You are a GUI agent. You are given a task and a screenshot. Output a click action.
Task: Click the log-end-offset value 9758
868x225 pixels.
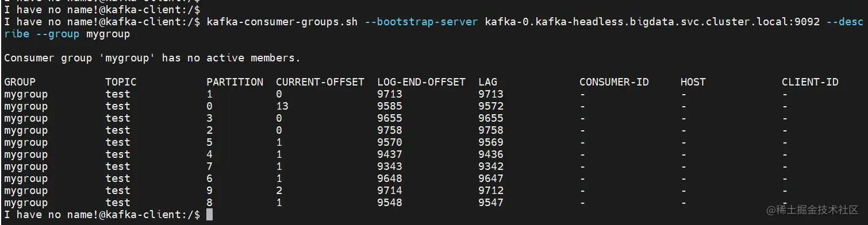(390, 130)
